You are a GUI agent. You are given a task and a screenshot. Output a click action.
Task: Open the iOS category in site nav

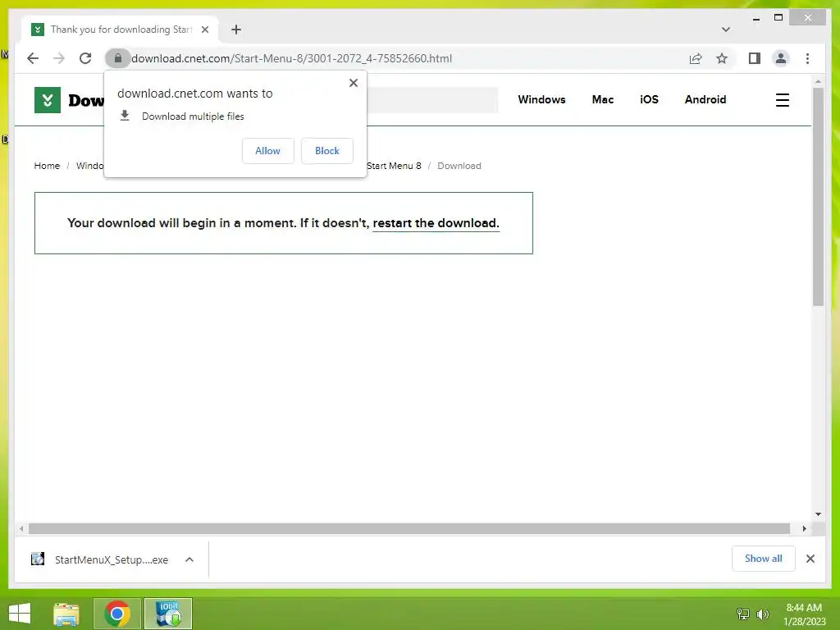click(649, 99)
